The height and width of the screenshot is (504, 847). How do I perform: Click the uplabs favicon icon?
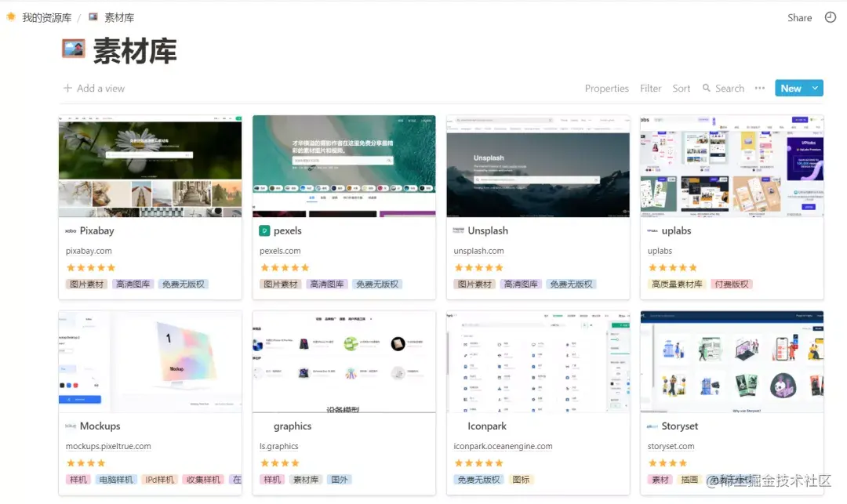point(653,231)
